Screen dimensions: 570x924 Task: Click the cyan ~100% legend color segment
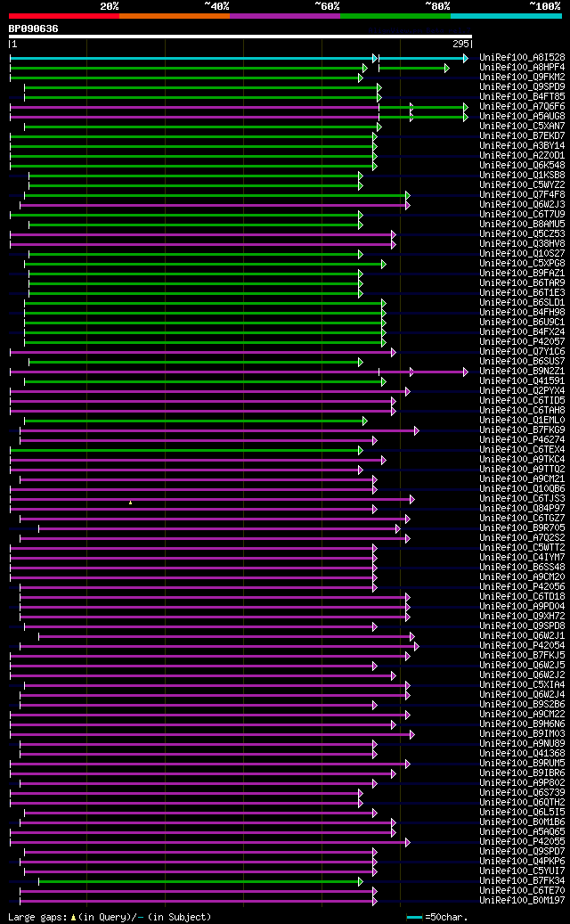tap(507, 16)
